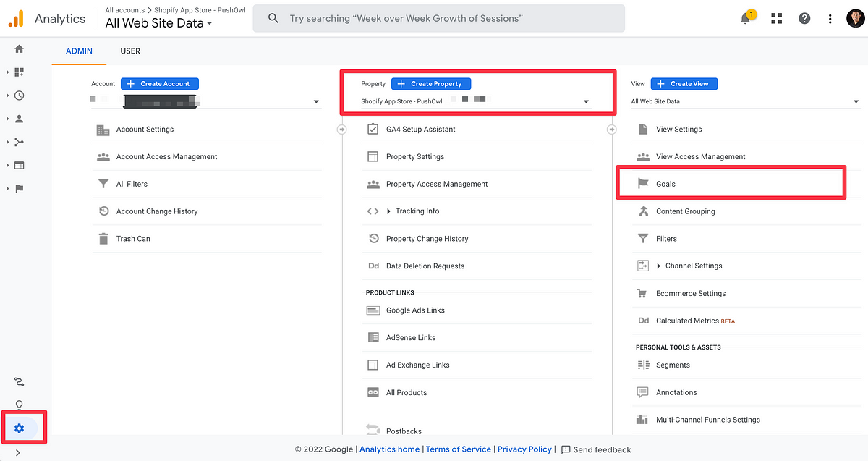The image size is (868, 461).
Task: Open Discover lightbulb icon in sidebar
Action: tap(19, 405)
